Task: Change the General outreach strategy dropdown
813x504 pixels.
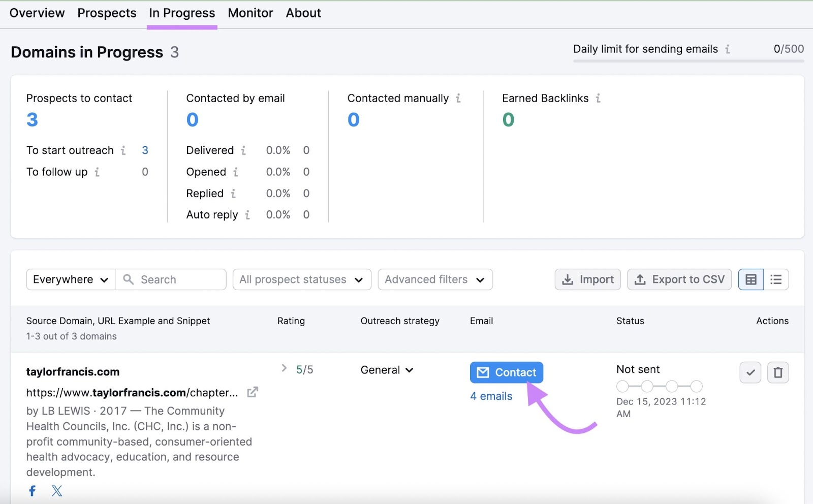Action: 387,370
